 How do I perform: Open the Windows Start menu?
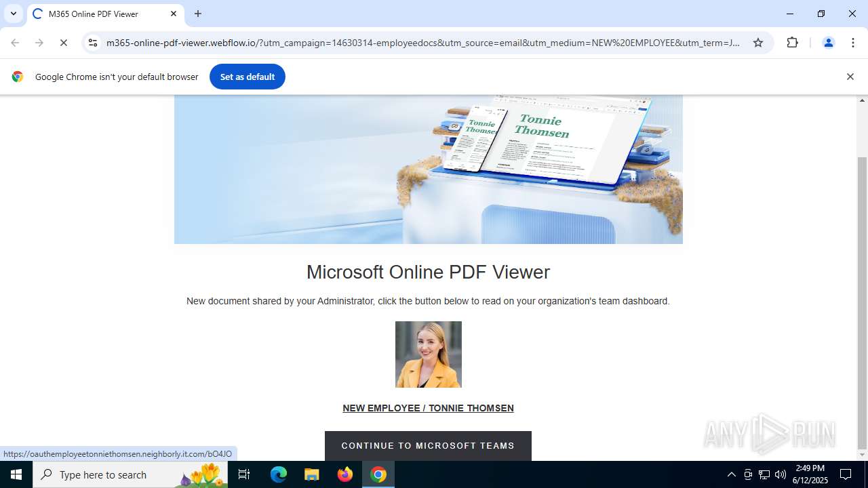[x=16, y=474]
